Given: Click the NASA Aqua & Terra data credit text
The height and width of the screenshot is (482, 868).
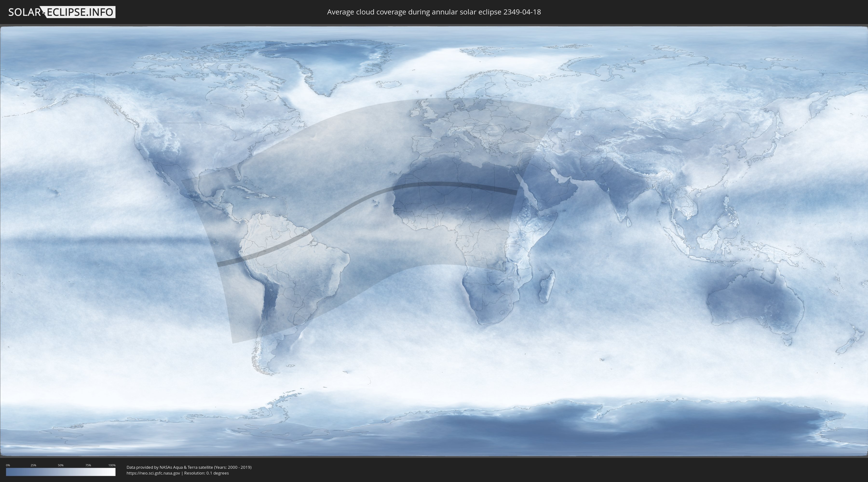Looking at the screenshot, I should pyautogui.click(x=189, y=467).
